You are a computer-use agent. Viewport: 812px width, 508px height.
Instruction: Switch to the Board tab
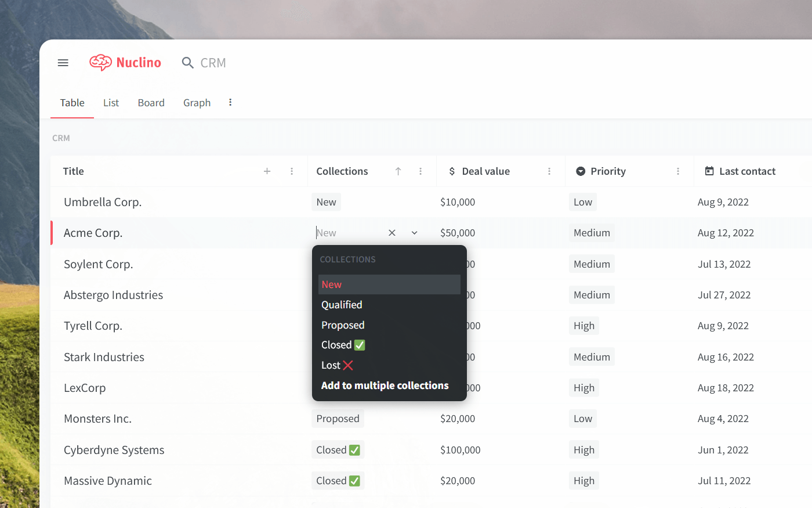coord(151,103)
